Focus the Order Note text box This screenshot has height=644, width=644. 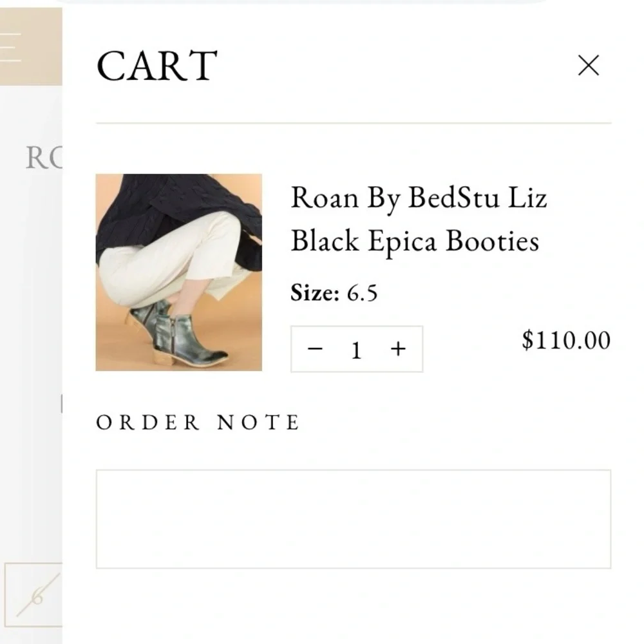[354, 519]
